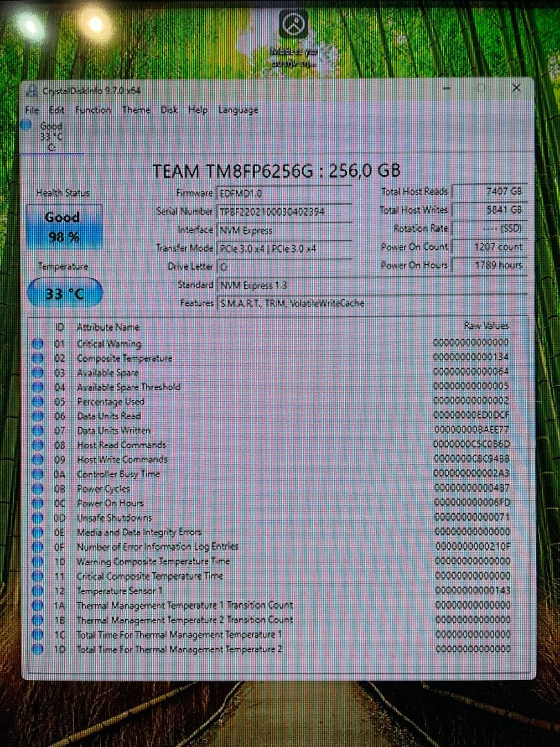
Task: Click the Drive Letter field
Action: 284,267
